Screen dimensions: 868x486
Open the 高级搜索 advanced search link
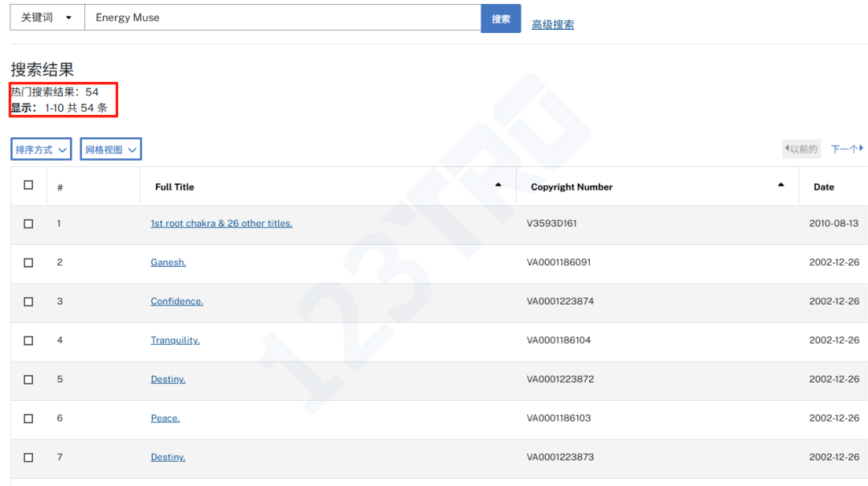click(552, 24)
